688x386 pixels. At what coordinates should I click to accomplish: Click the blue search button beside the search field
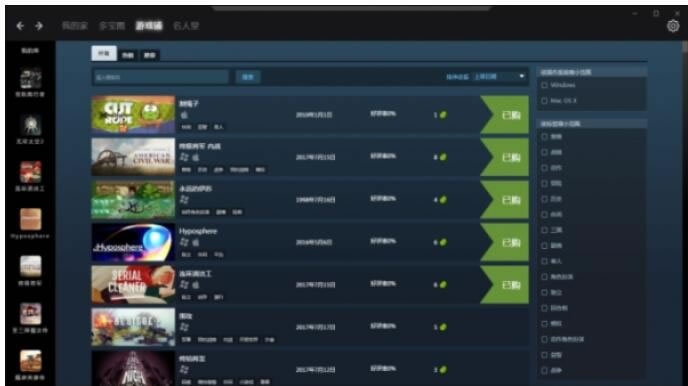click(x=248, y=77)
